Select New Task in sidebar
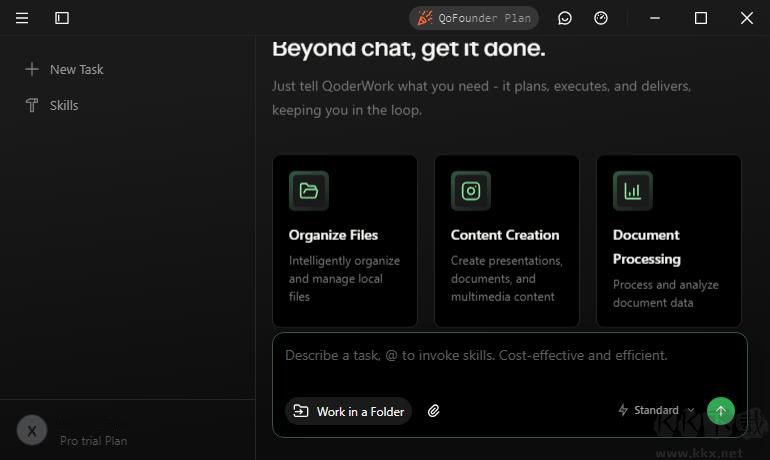Image resolution: width=770 pixels, height=460 pixels. point(64,69)
